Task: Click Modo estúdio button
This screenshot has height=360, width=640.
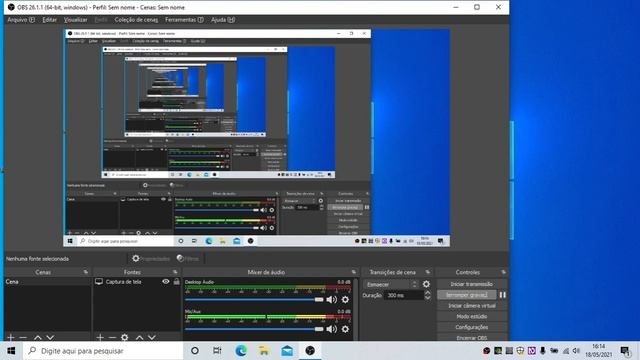Action: 471,316
